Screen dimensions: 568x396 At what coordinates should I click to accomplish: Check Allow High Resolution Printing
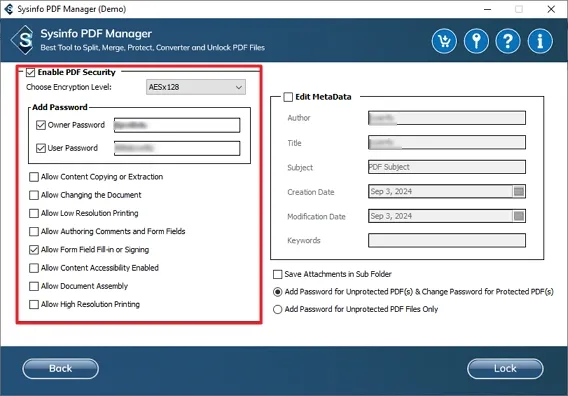coord(34,304)
